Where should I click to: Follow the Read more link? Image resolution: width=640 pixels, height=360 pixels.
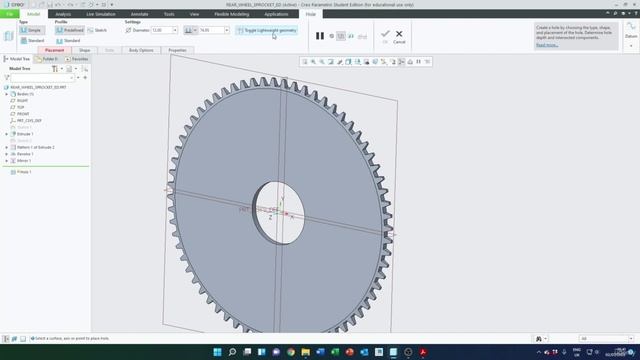click(547, 45)
